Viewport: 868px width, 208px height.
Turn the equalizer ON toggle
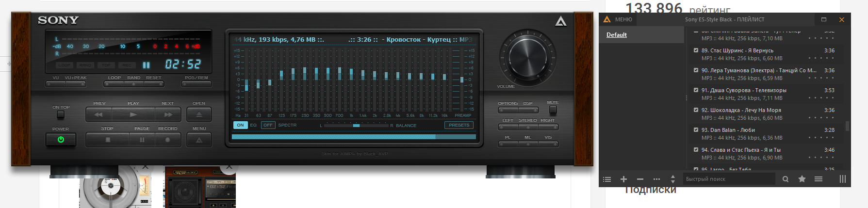pos(240,125)
